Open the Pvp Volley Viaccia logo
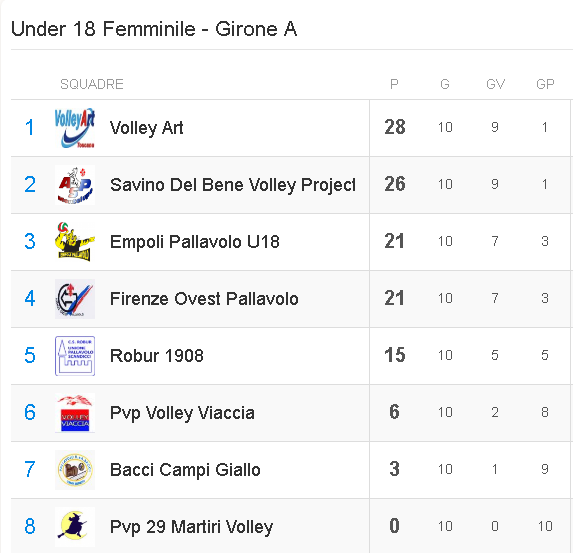The image size is (573, 553). point(75,413)
